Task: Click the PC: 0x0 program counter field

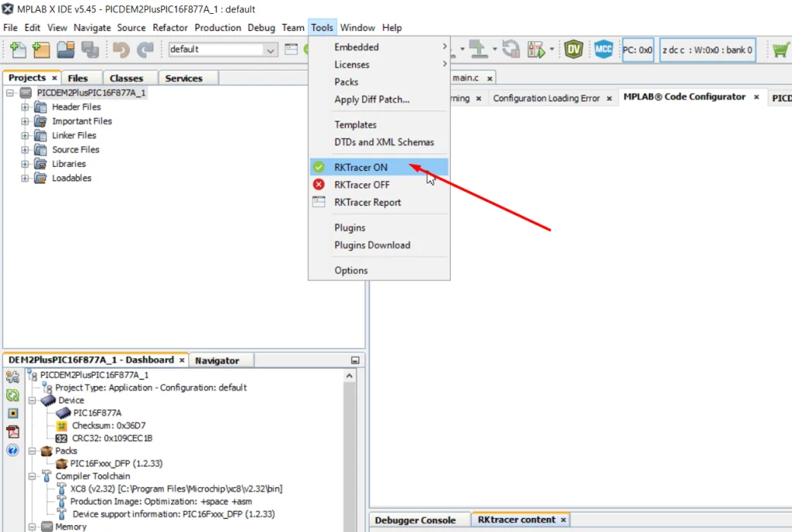Action: (637, 50)
